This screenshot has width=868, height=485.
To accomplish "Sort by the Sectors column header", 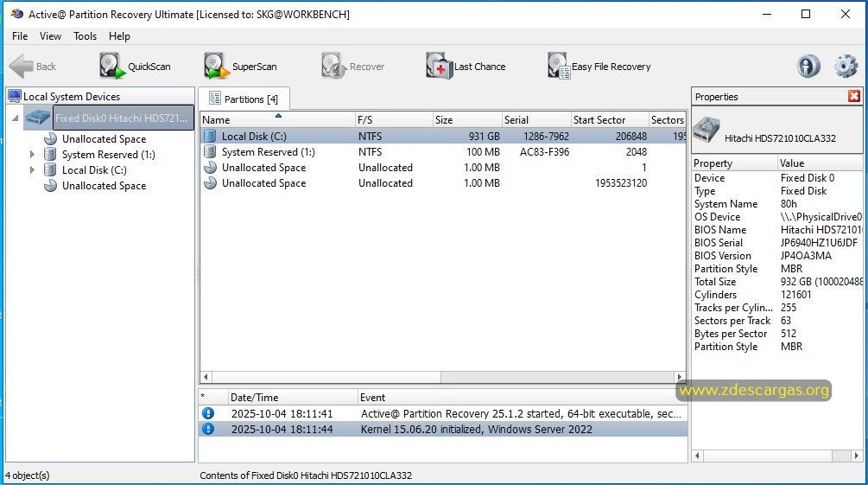I will pos(667,119).
